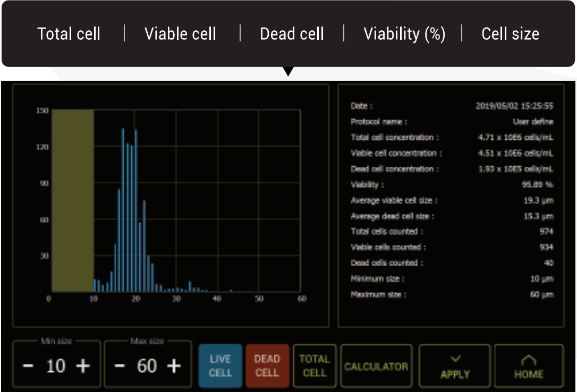Click Viable cells counted value 934
Image resolution: width=577 pixels, height=392 pixels.
(x=547, y=247)
